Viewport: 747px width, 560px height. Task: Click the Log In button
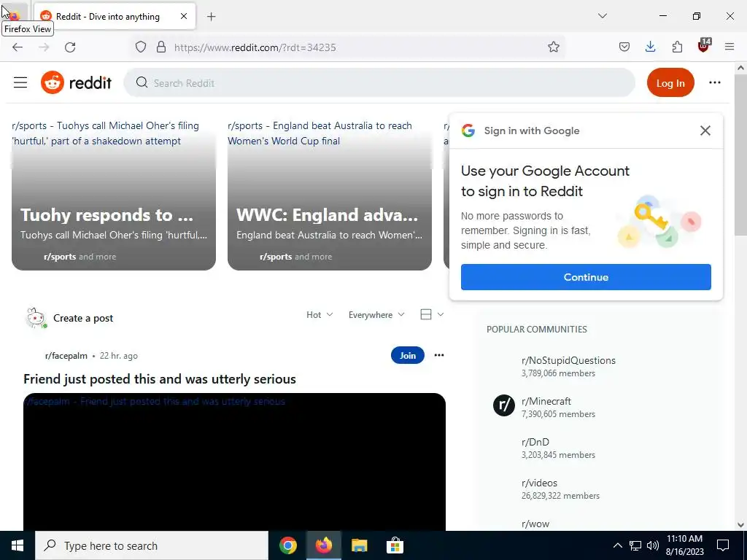point(670,83)
